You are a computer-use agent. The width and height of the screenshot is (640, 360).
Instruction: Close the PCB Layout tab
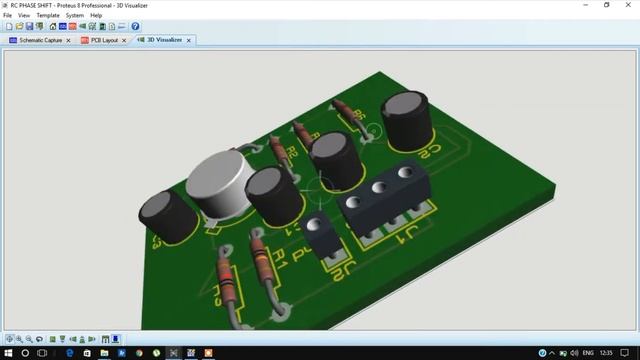pos(124,40)
